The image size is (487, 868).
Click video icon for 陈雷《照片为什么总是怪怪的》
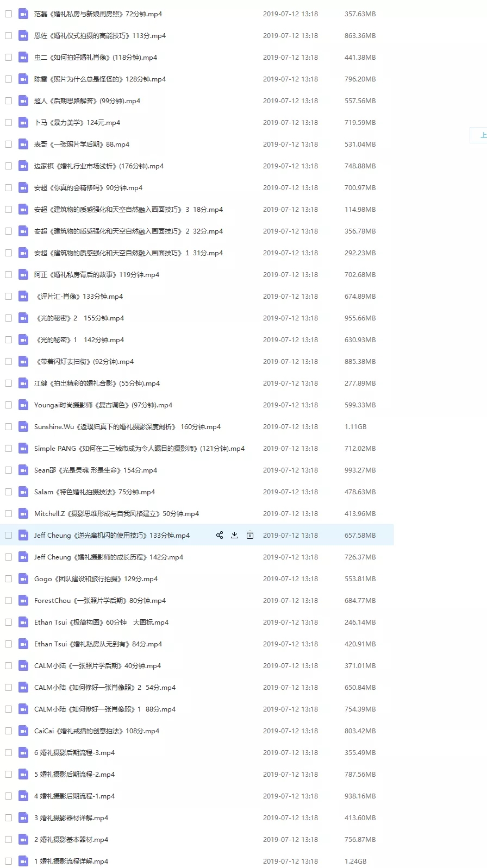(23, 79)
